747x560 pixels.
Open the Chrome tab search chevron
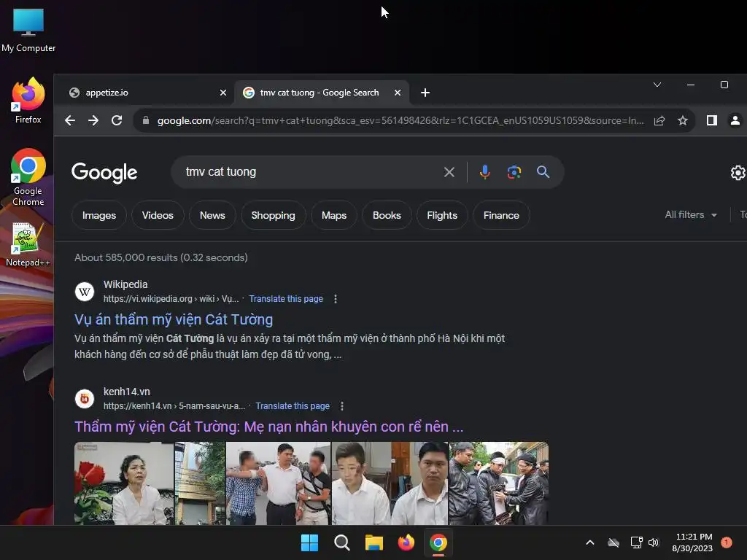657,85
